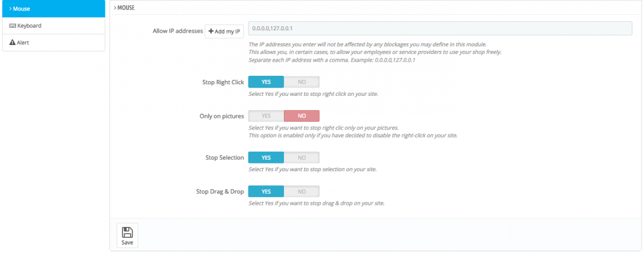The image size is (644, 260).
Task: Click the MOUSE panel heading
Action: pos(124,7)
